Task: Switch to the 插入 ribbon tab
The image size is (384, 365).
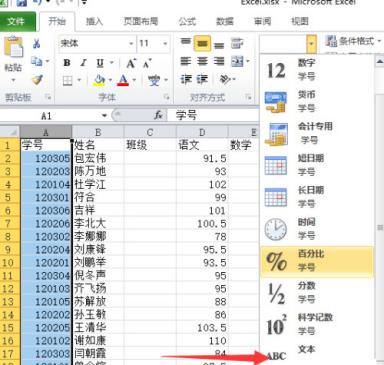Action: tap(94, 22)
